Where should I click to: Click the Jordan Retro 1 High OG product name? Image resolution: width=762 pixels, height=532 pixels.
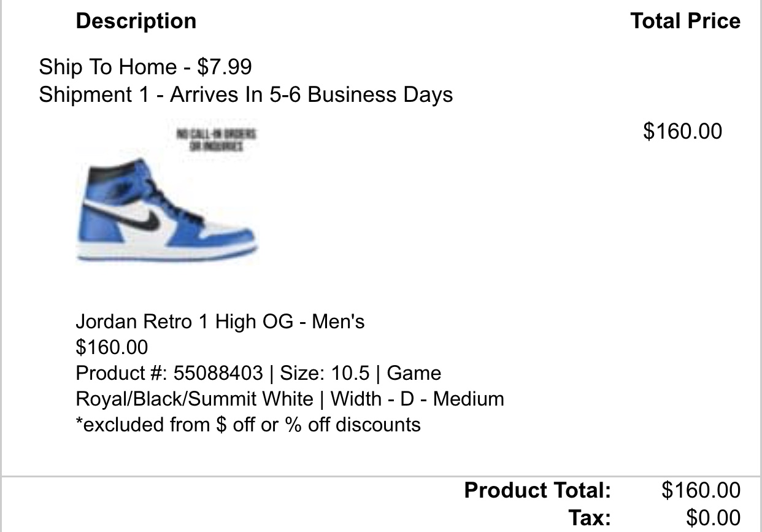coord(220,321)
